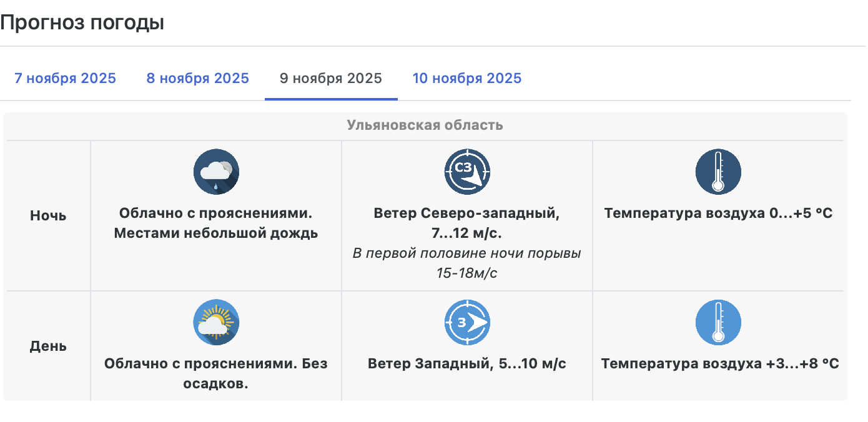Click the light blue daytime thermometer icon
The width and height of the screenshot is (868, 422).
pos(718,322)
